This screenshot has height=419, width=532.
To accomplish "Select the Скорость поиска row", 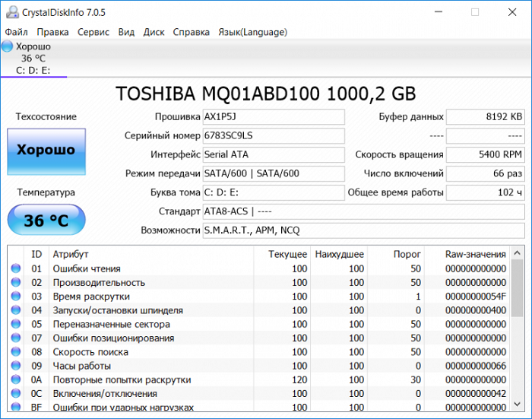I will click(258, 352).
